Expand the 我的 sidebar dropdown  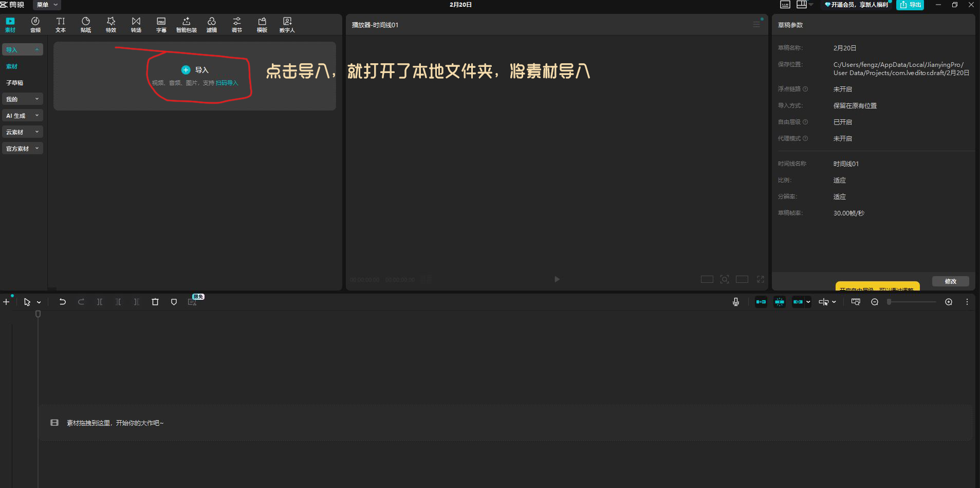23,99
